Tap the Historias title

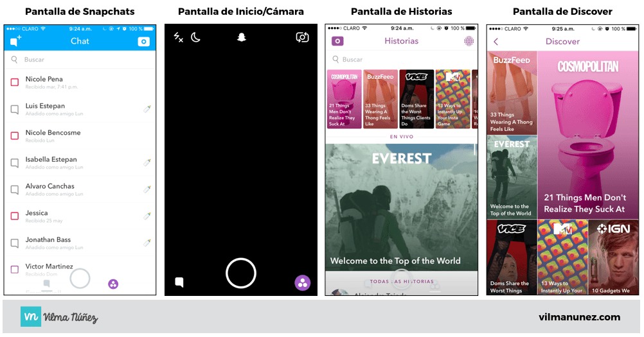pos(401,41)
